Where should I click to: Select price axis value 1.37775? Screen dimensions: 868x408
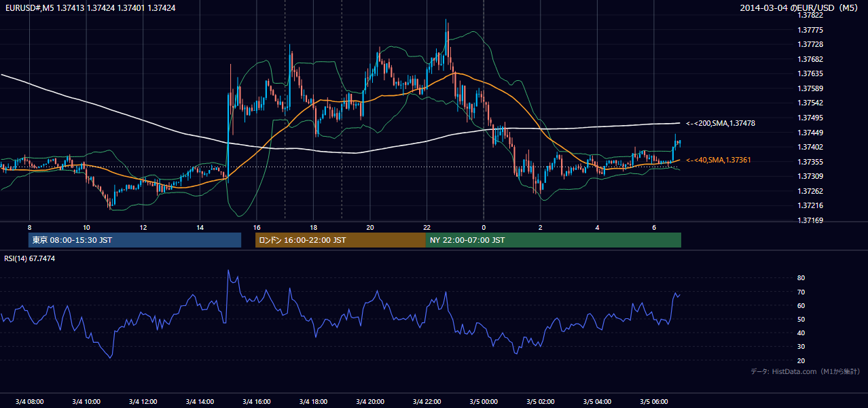tap(812, 30)
